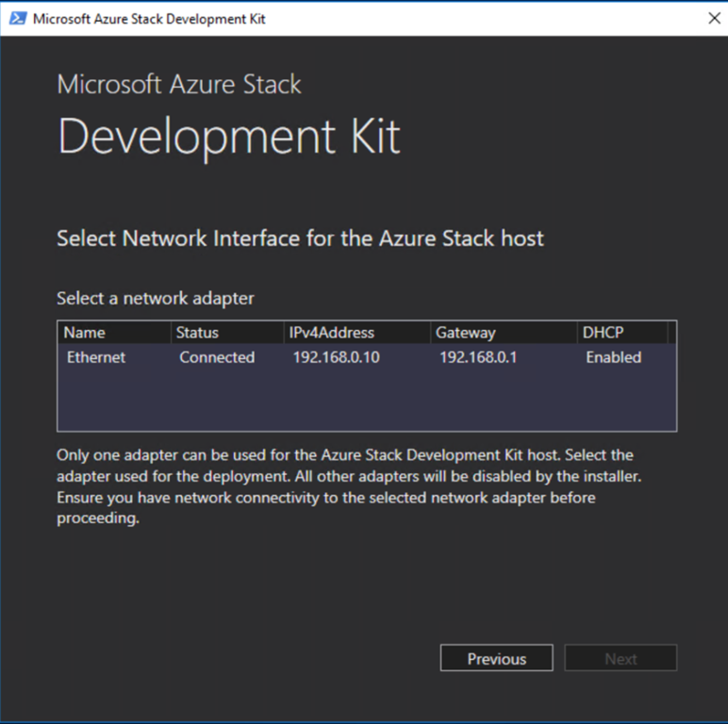Click the Select Network Interface heading

coord(300,238)
